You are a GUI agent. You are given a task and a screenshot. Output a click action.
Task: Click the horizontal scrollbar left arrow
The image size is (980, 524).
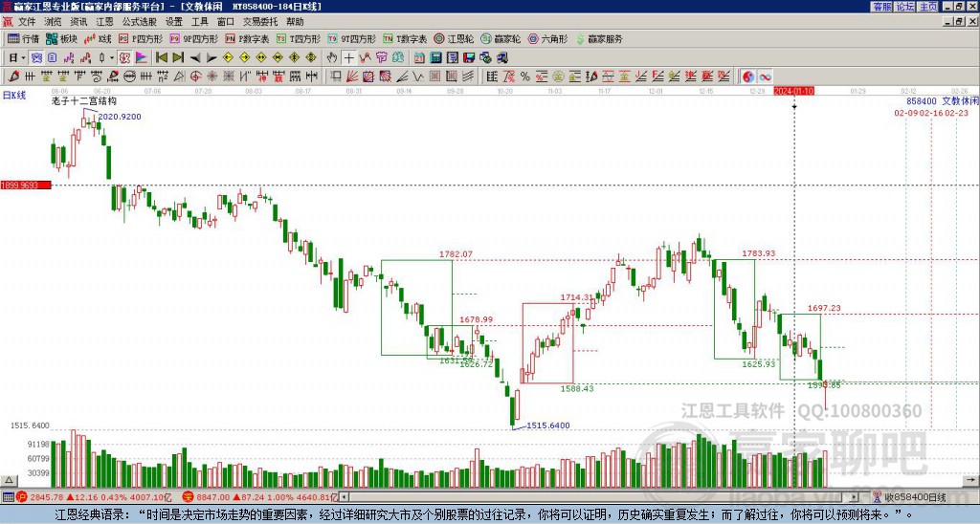point(344,497)
